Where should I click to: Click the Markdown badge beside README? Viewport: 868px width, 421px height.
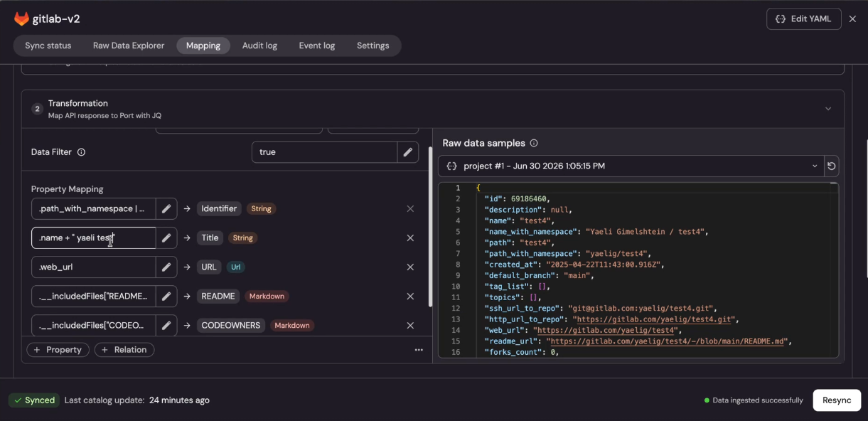267,297
